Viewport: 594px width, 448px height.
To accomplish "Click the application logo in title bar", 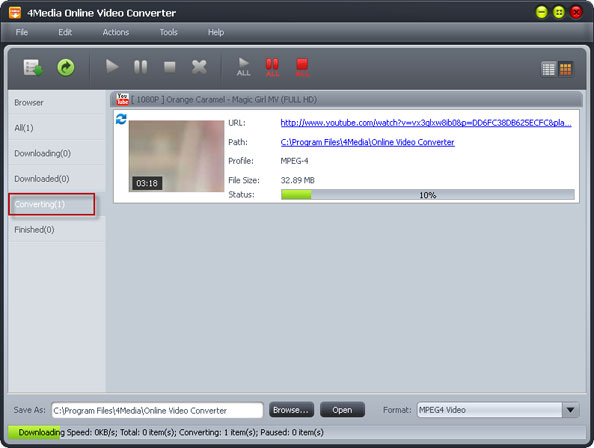I will point(15,12).
